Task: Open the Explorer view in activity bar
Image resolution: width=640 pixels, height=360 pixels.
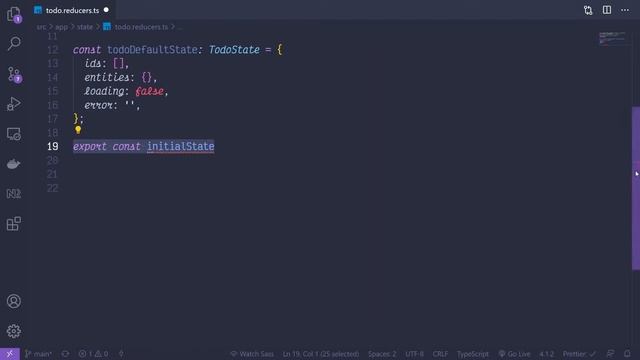Action: (14, 14)
